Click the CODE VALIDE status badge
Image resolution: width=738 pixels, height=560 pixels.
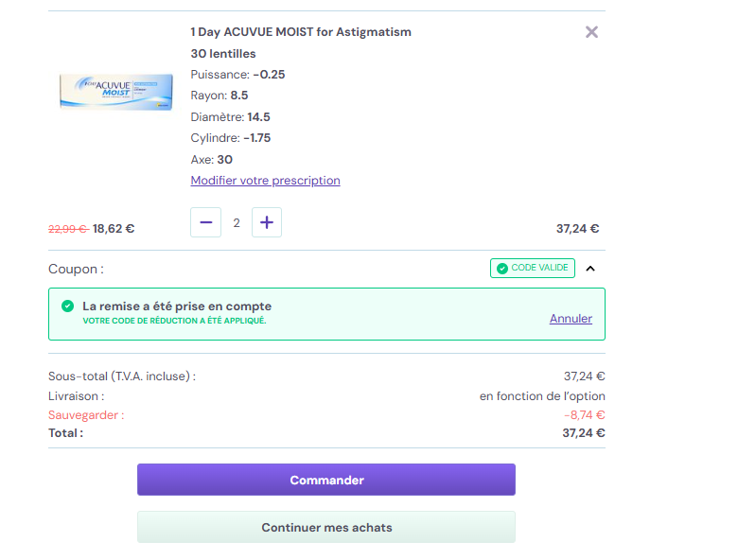click(x=533, y=269)
